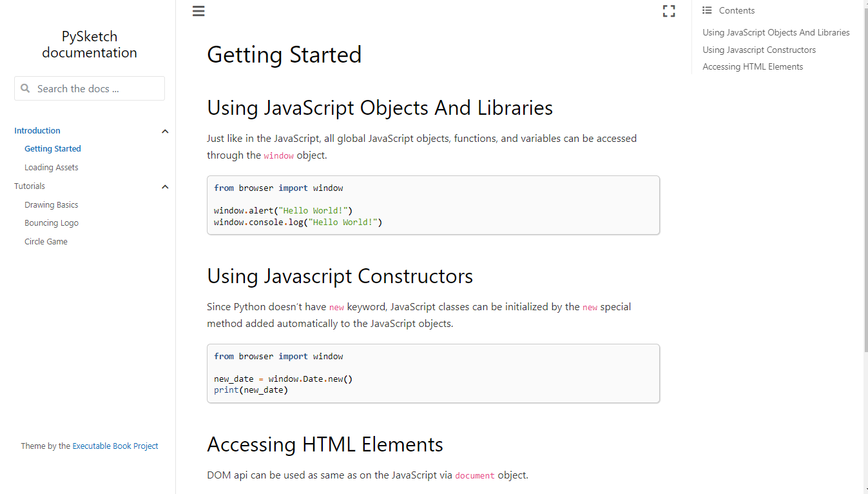Jump to Accessing HTML Elements section
The height and width of the screenshot is (494, 868).
pyautogui.click(x=753, y=66)
